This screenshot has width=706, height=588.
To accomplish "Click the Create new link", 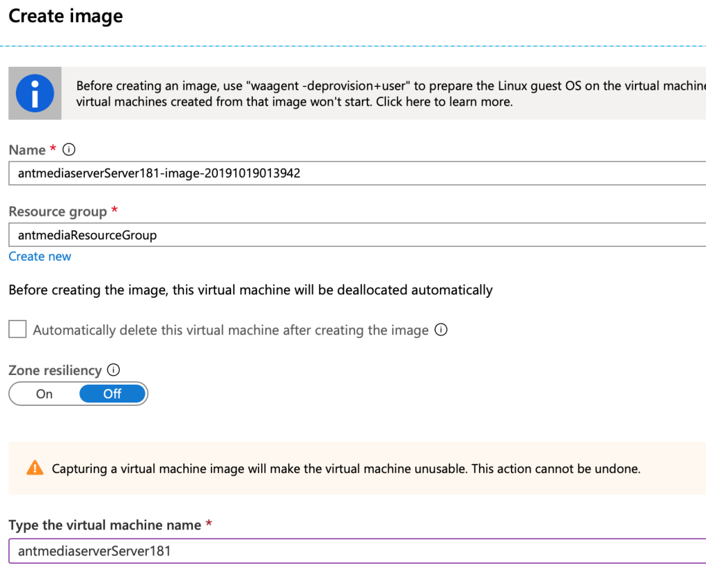I will click(x=39, y=256).
